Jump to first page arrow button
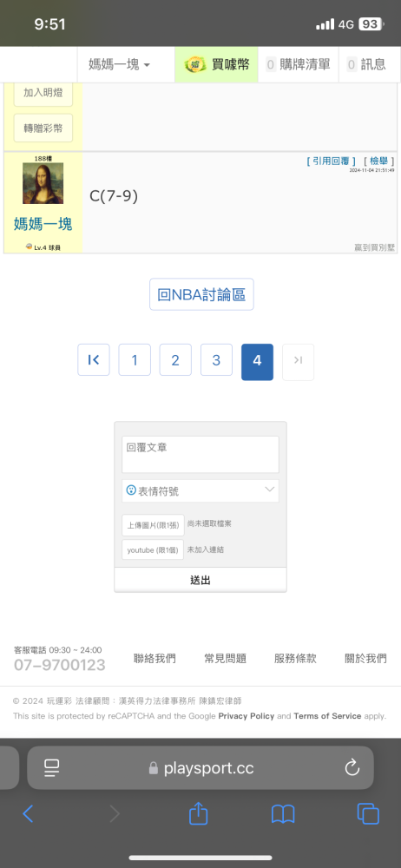Screen dimensions: 401x868 click(x=94, y=360)
